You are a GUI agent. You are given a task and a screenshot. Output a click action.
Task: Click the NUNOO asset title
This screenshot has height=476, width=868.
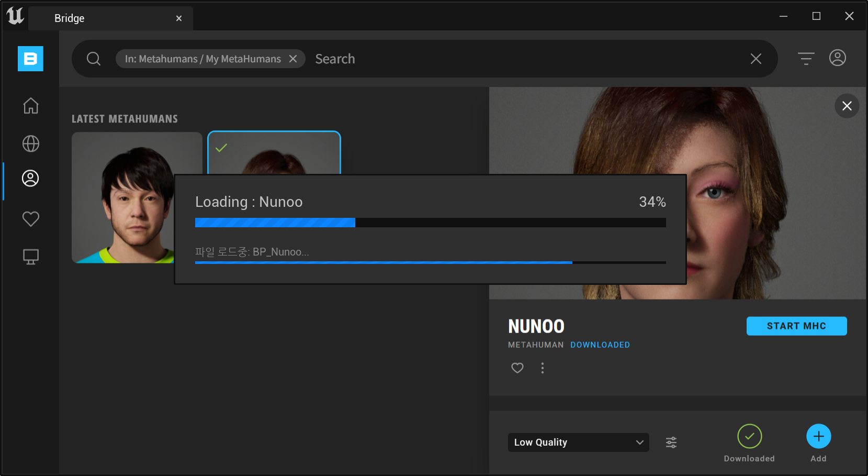(536, 326)
